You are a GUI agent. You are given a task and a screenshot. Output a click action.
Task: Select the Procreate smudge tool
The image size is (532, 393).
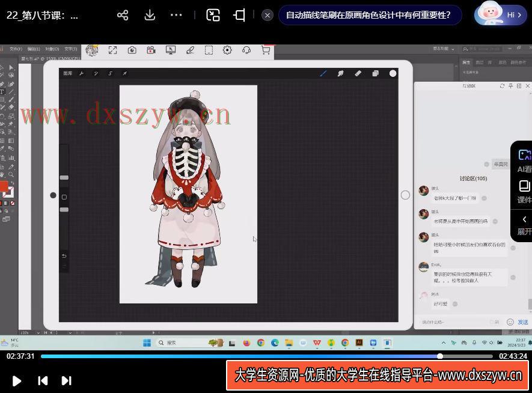340,73
